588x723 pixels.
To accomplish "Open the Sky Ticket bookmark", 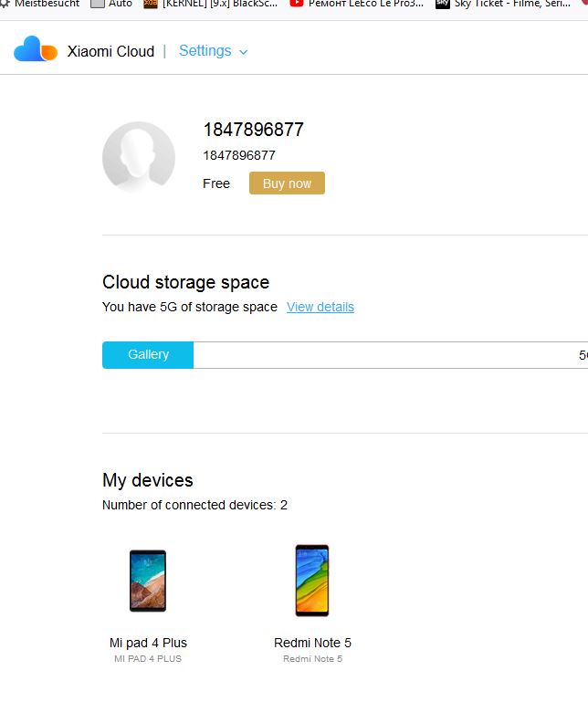I will pyautogui.click(x=503, y=4).
